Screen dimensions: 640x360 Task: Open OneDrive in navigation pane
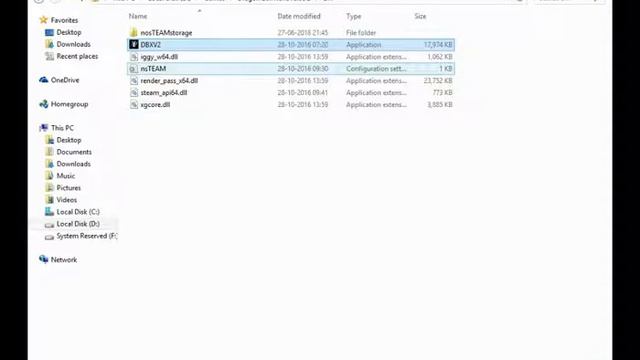[65, 80]
